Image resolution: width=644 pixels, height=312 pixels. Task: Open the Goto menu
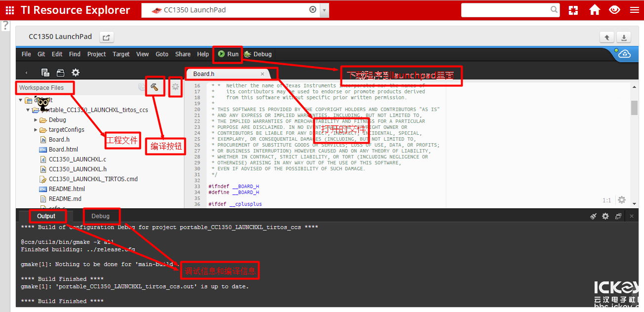click(162, 54)
